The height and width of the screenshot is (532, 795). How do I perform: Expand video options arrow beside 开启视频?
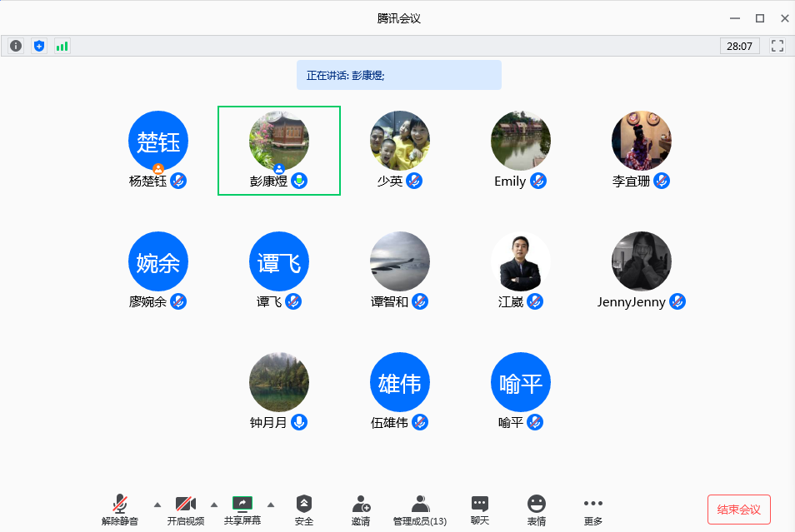coord(213,505)
